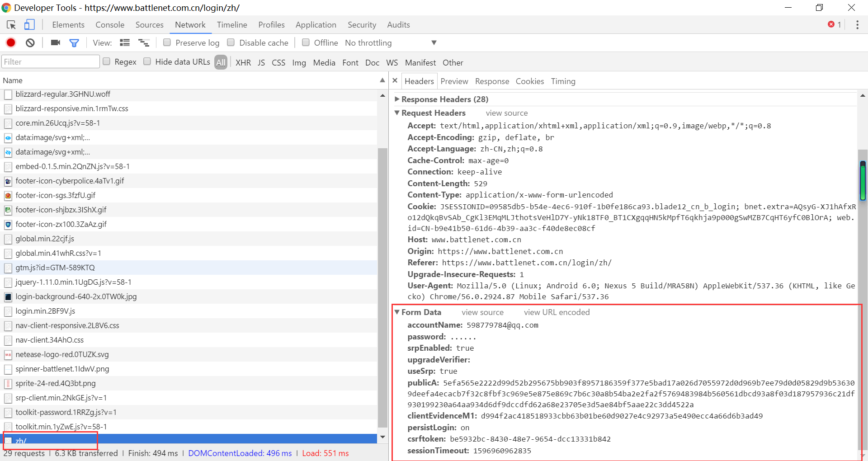Expand the Response Headers (28) section
This screenshot has width=868, height=461.
point(397,99)
